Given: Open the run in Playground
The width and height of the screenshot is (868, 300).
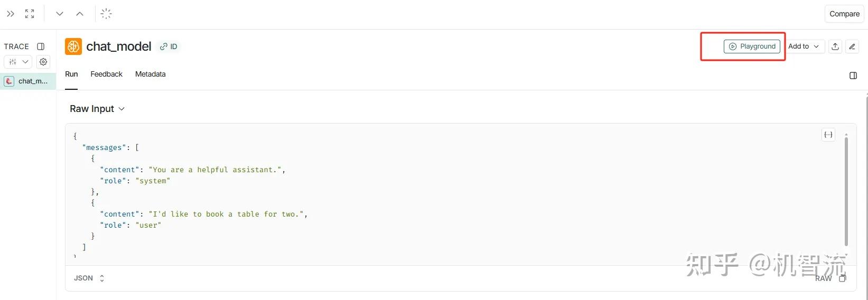Looking at the screenshot, I should pyautogui.click(x=752, y=46).
